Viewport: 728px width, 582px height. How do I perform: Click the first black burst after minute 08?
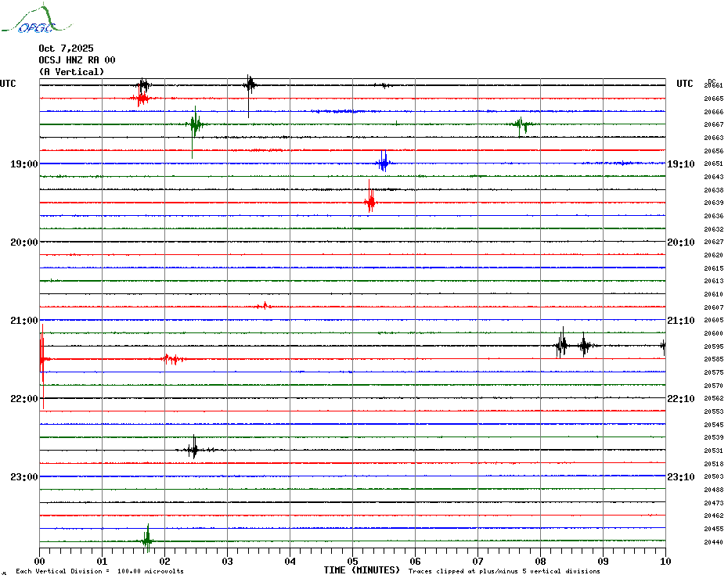coord(562,344)
